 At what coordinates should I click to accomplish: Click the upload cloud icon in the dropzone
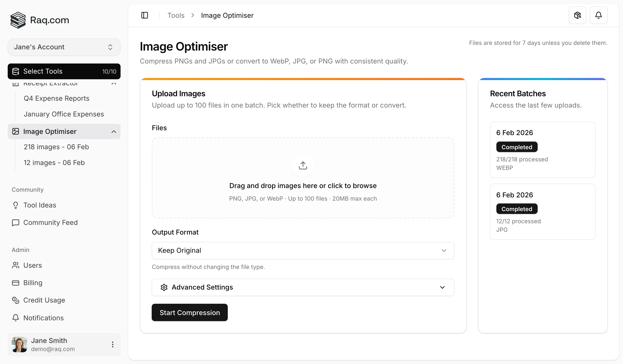pos(303,165)
